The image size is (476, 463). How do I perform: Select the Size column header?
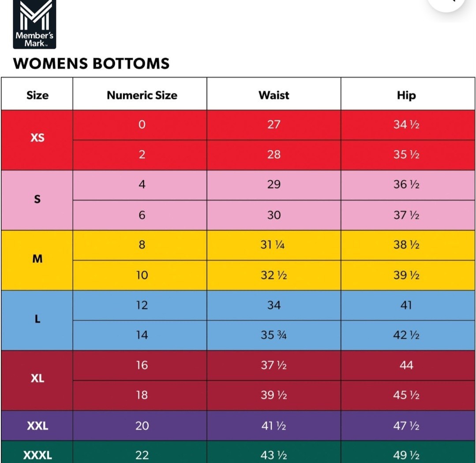pos(37,95)
